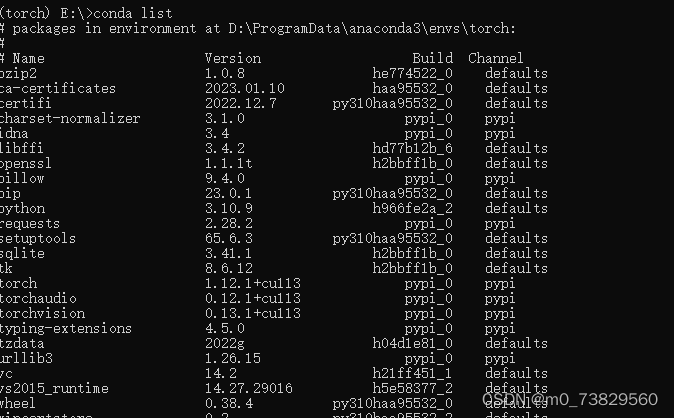Select the torch package name
Image resolution: width=674 pixels, height=418 pixels.
point(18,283)
